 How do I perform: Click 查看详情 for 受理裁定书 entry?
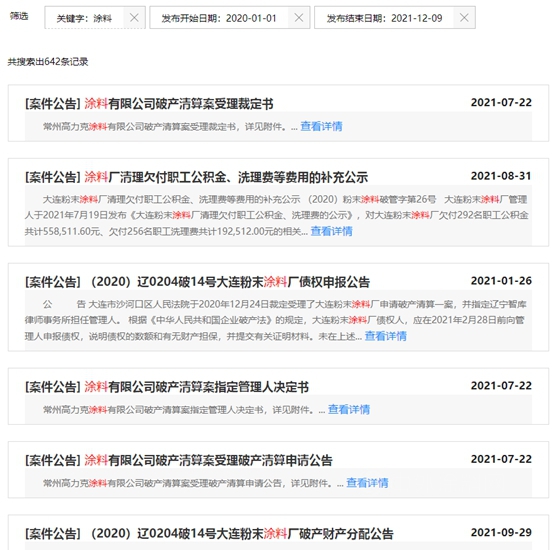click(321, 126)
